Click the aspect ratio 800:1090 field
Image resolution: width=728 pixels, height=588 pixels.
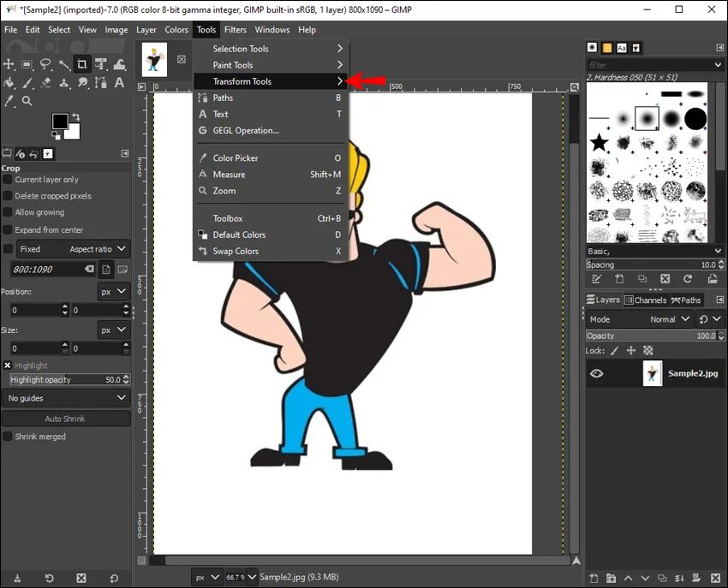[52, 269]
